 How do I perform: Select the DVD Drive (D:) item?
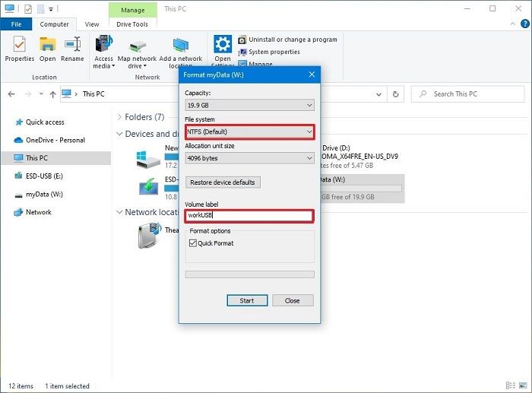pyautogui.click(x=359, y=157)
